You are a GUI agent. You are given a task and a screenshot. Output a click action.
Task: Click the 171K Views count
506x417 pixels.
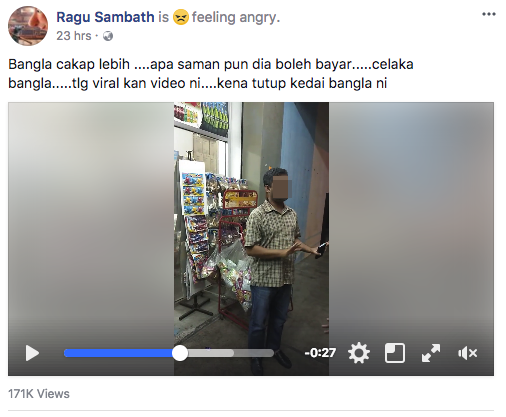click(x=39, y=394)
